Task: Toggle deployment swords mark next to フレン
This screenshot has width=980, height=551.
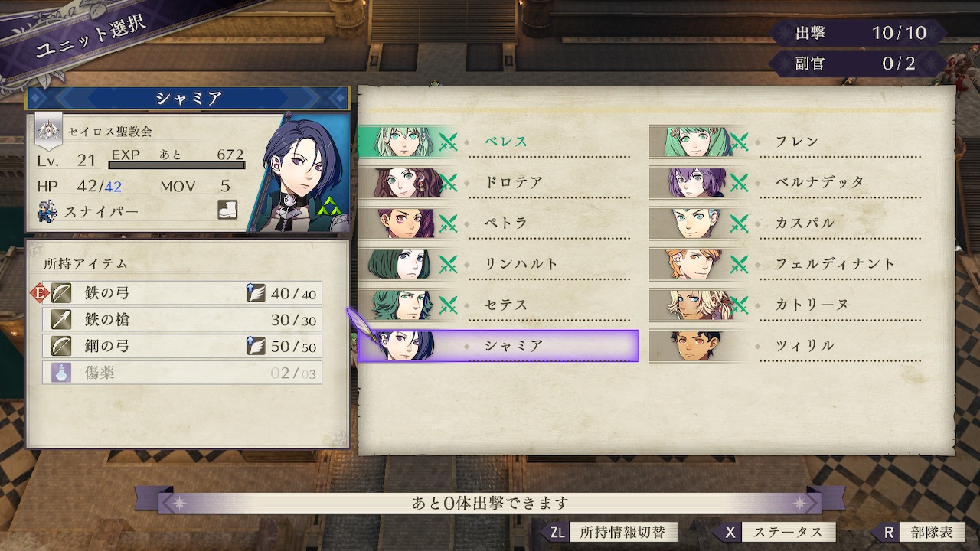Action: (x=739, y=142)
